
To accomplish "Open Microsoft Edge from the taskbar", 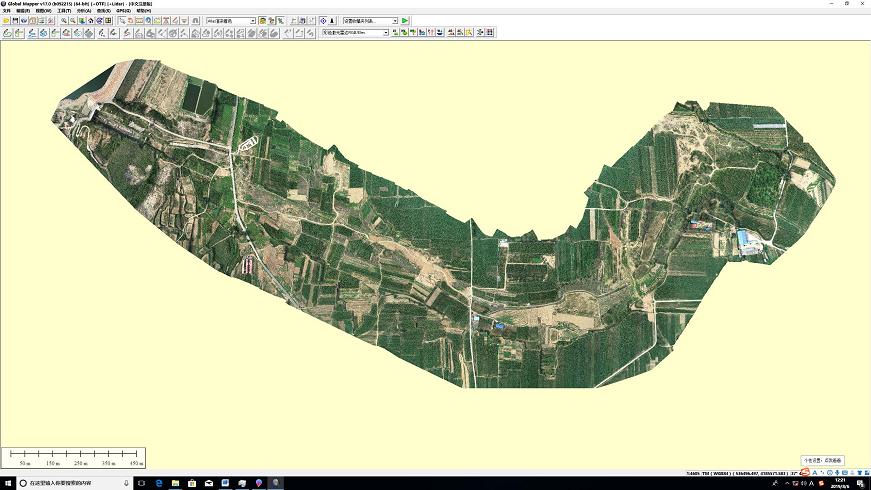I will point(159,483).
